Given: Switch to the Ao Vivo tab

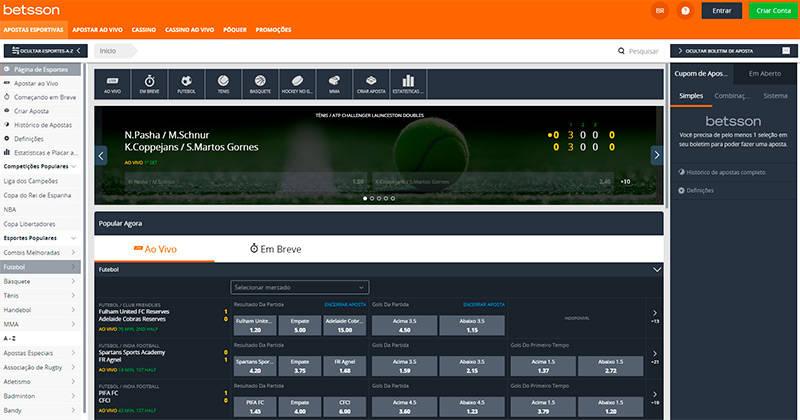Looking at the screenshot, I should [x=155, y=249].
